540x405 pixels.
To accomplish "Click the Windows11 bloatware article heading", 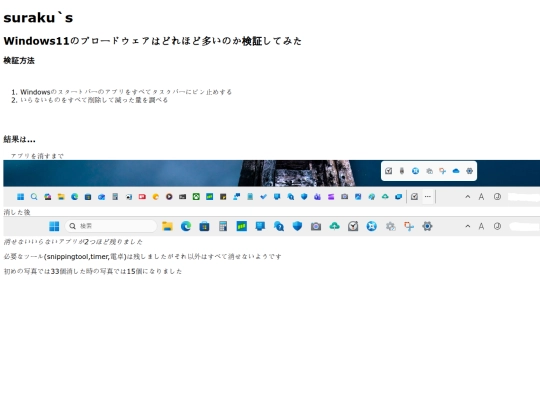I will pos(153,41).
